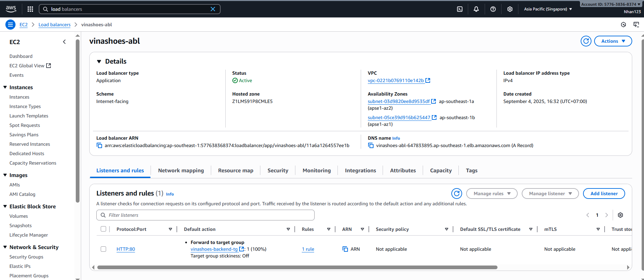The image size is (644, 280).
Task: Click the horizontal scrollbar of the listeners table
Action: click(x=297, y=268)
